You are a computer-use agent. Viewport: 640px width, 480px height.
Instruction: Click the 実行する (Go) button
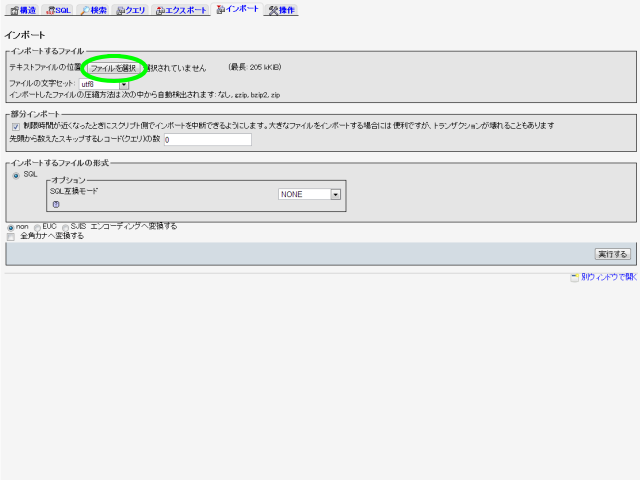pos(612,254)
